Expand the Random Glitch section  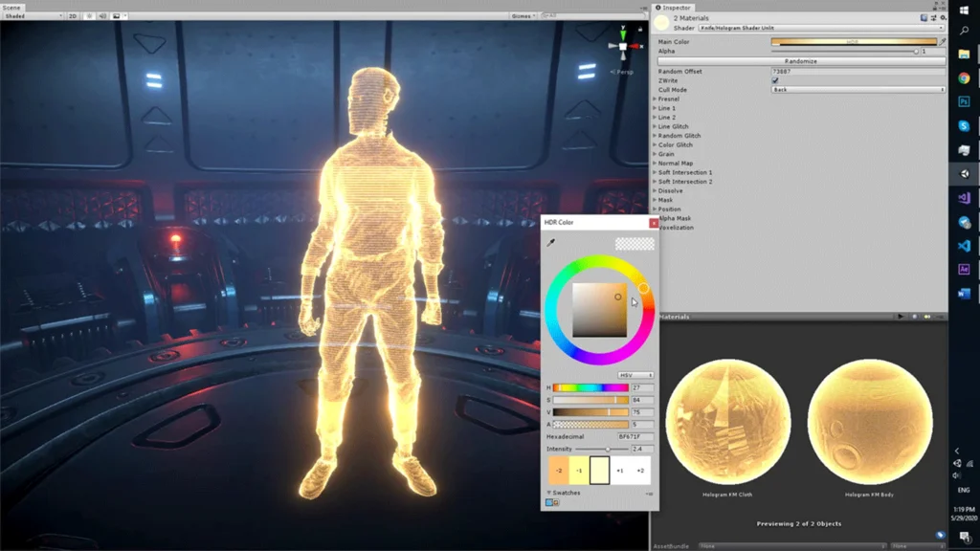(678, 136)
